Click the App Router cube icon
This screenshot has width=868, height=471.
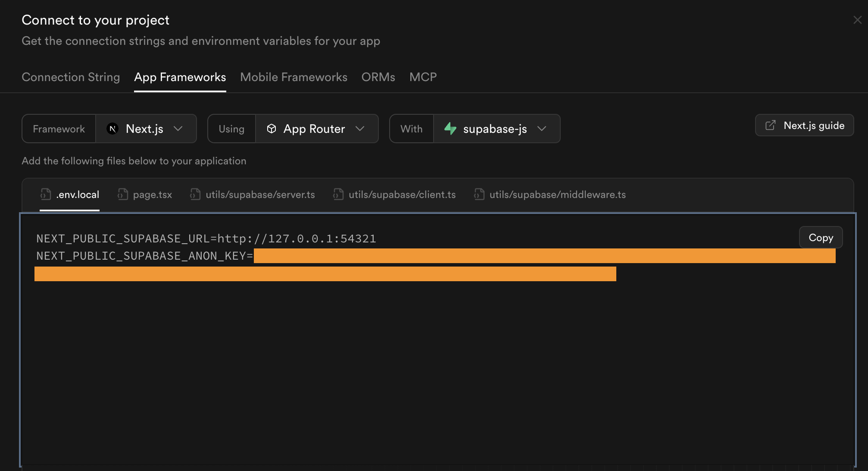point(272,129)
